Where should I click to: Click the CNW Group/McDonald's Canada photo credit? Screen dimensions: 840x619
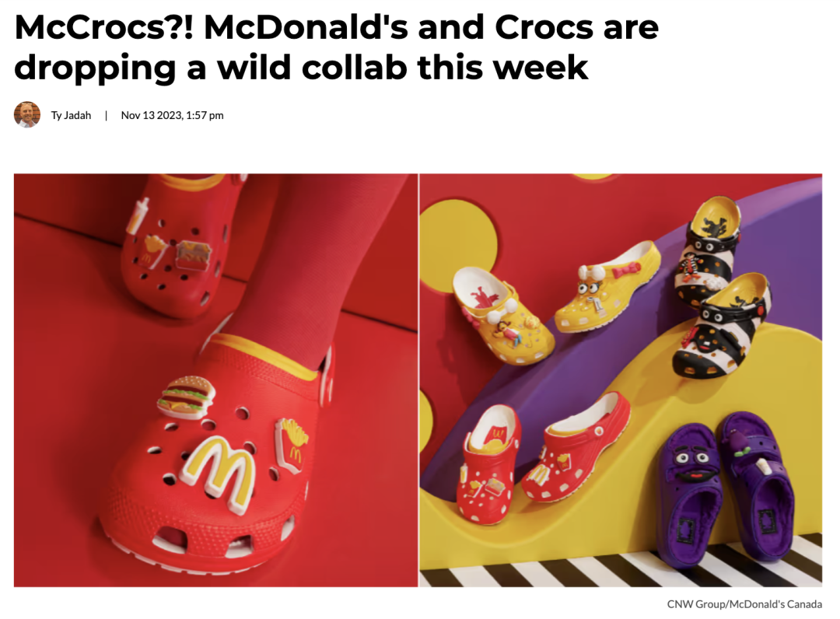[744, 604]
